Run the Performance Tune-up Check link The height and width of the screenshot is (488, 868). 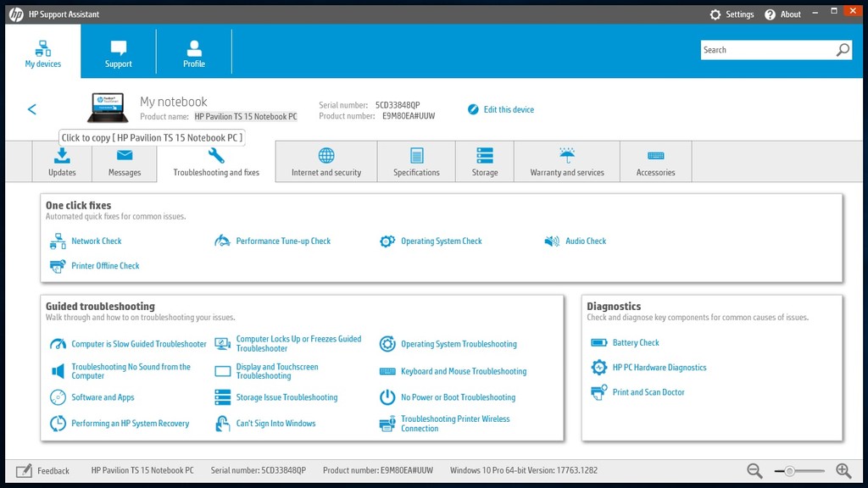[x=283, y=241]
